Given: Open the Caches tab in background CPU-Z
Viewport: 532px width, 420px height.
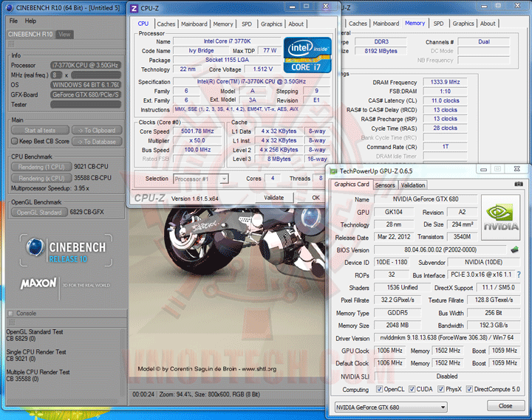Looking at the screenshot, I should tap(358, 24).
